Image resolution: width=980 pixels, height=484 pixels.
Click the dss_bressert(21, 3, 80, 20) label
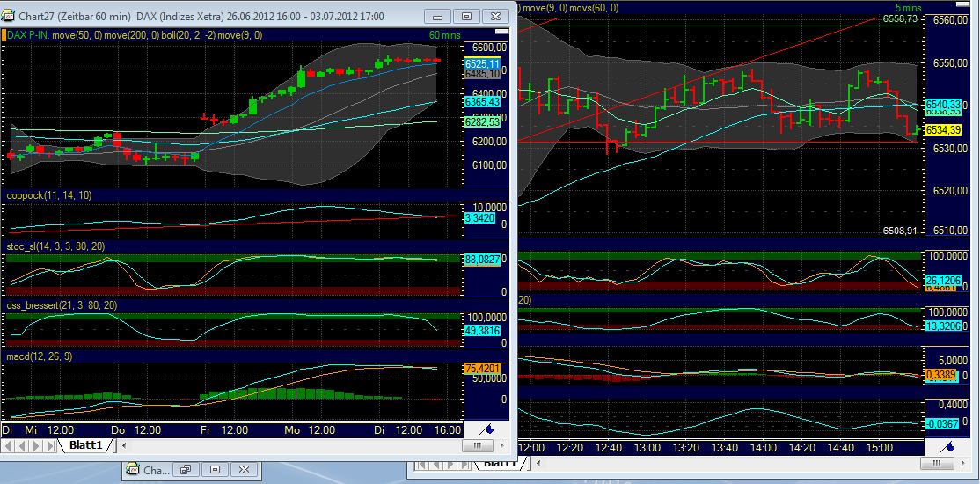pos(62,305)
